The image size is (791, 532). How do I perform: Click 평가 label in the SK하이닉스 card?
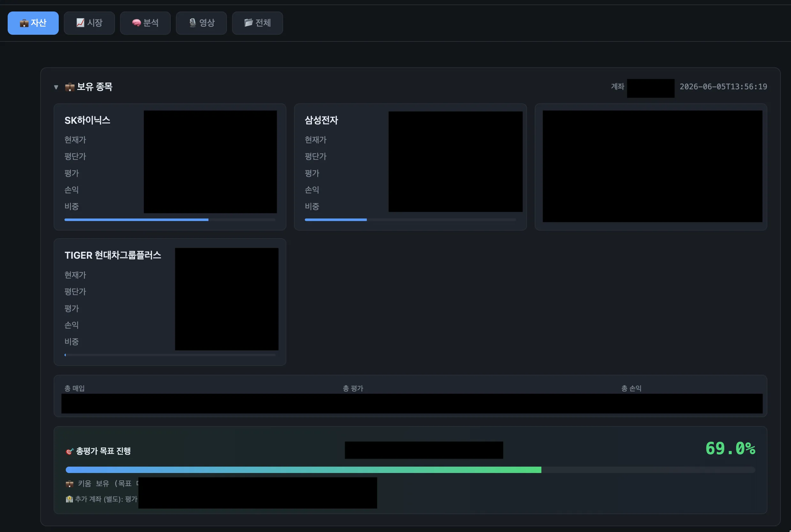pos(72,174)
